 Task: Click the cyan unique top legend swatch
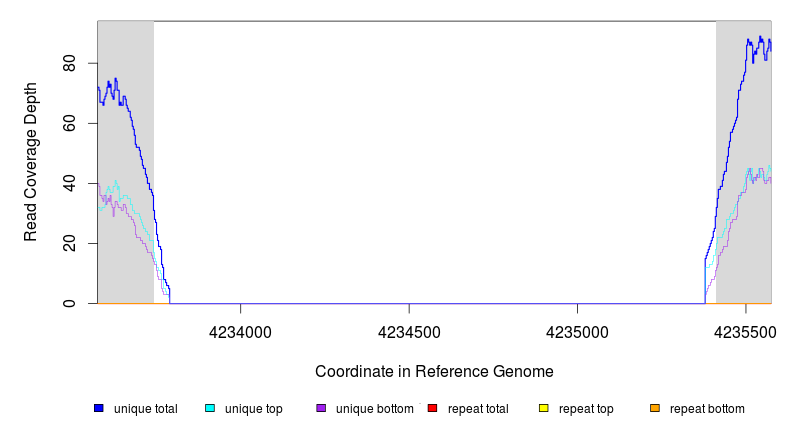coord(210,408)
